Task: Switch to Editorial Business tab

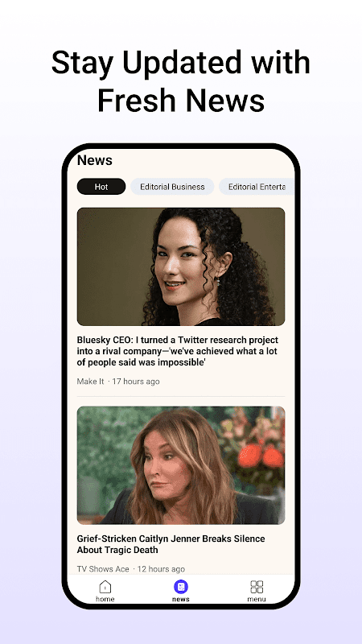Action: pos(172,187)
